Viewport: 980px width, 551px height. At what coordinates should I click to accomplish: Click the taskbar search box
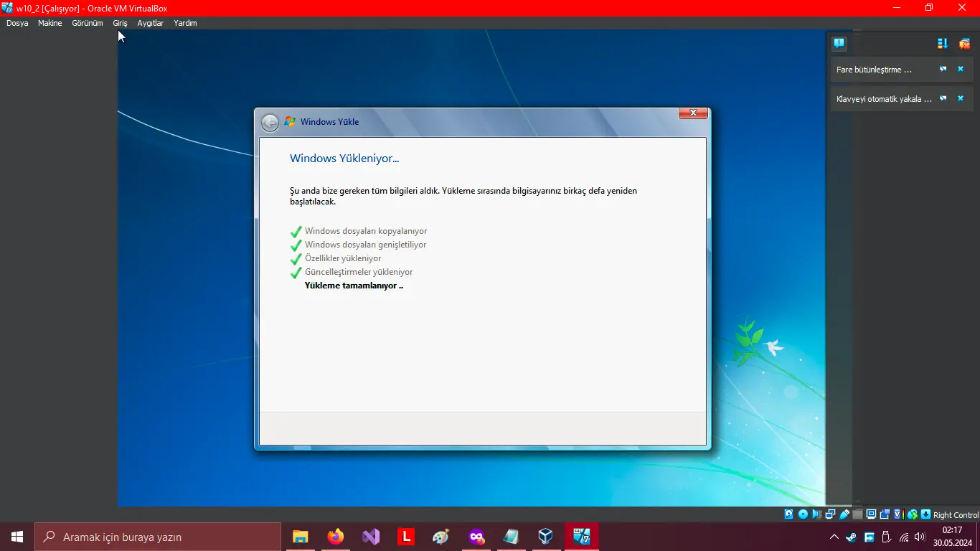tap(158, 537)
